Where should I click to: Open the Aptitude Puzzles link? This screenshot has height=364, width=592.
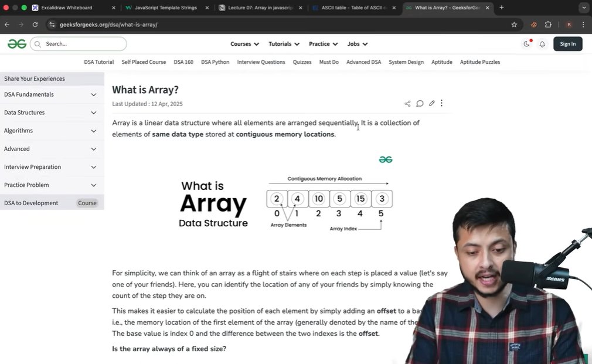pos(480,62)
